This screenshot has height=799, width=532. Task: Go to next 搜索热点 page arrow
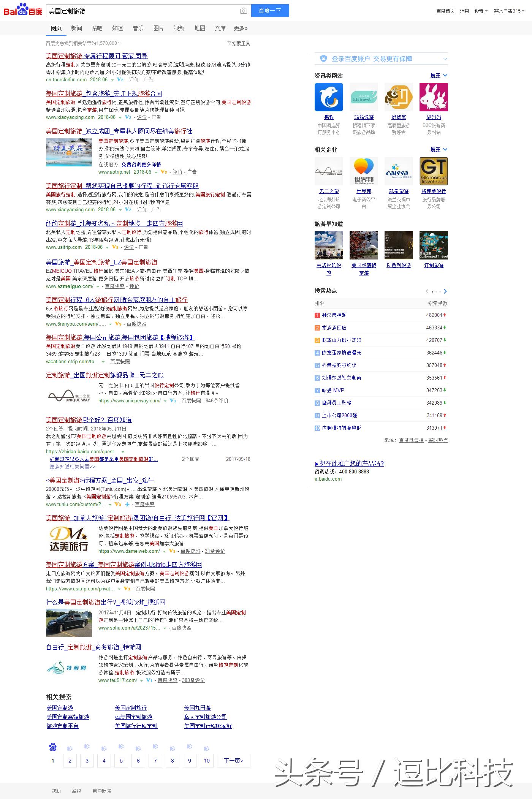pos(445,291)
